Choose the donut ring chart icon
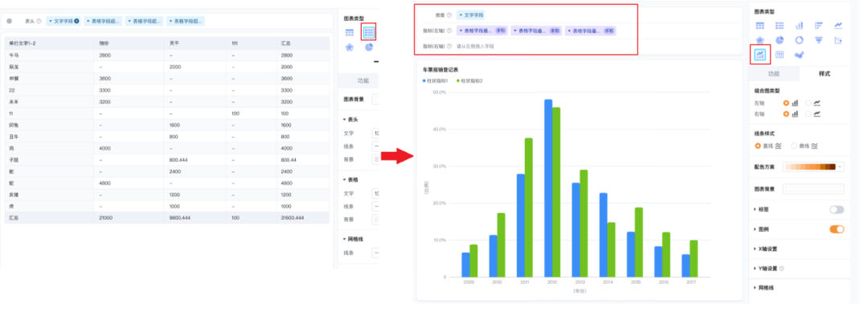The image size is (868, 321). 799,40
